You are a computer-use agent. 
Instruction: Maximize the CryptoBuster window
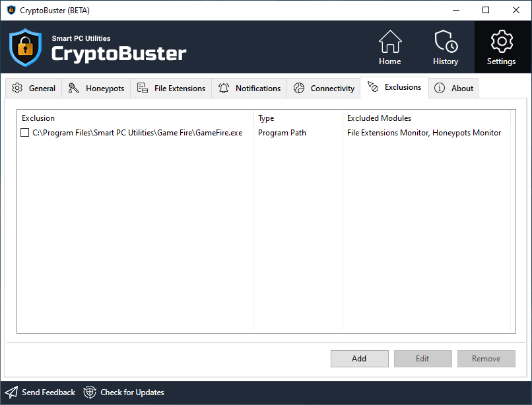click(486, 10)
